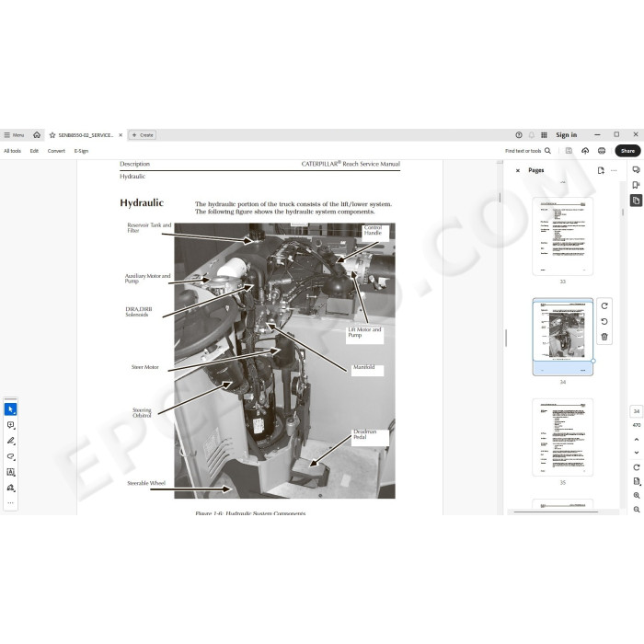The image size is (644, 644).
Task: Click the Create button
Action: (142, 134)
